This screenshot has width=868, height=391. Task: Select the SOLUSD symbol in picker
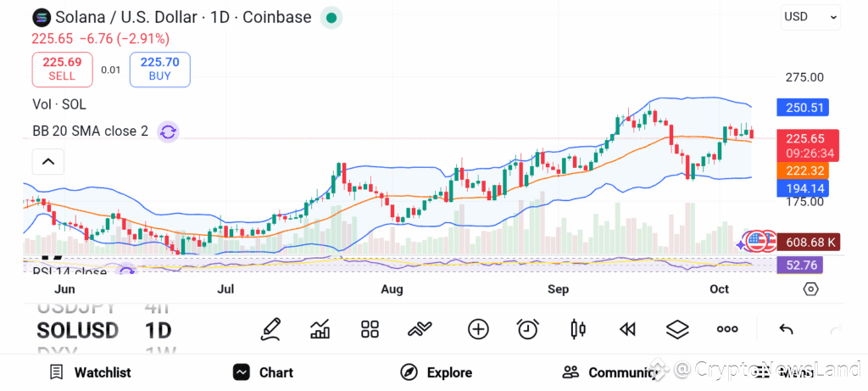click(78, 330)
